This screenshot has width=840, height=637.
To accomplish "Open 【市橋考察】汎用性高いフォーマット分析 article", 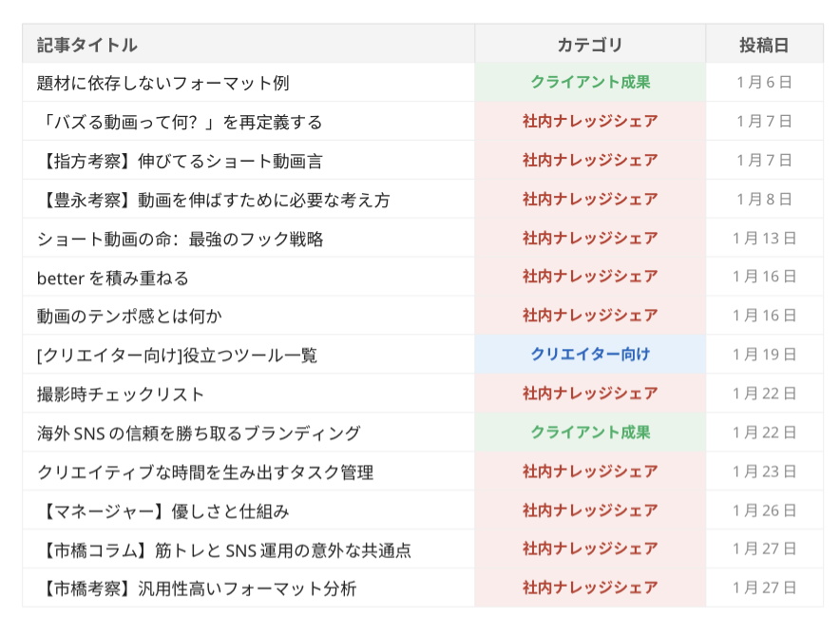I will [x=197, y=589].
